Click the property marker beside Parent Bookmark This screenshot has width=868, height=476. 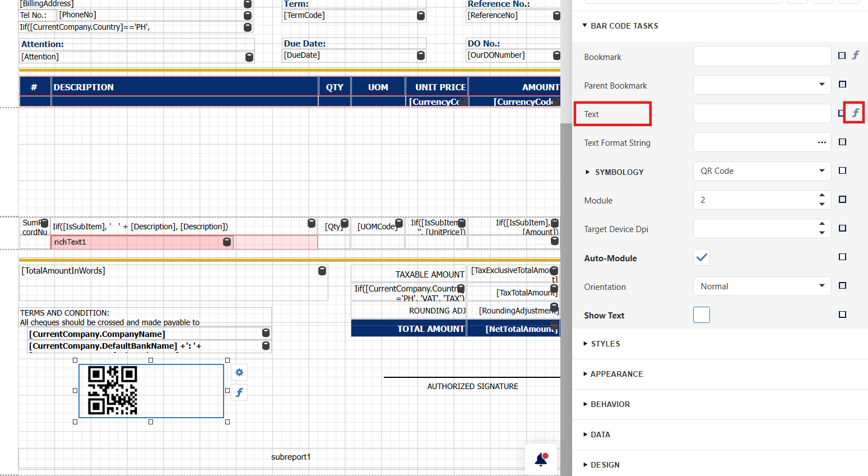click(842, 84)
